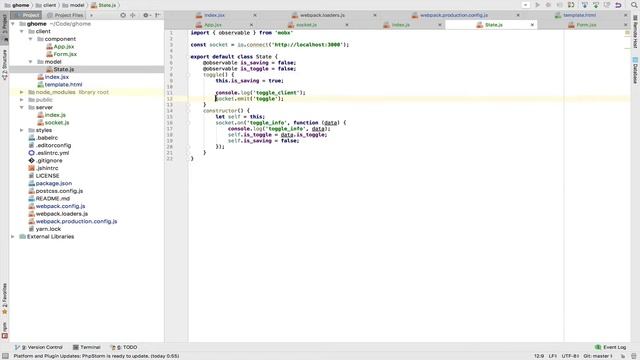640x360 pixels.
Task: Open the Project tool window side tab
Action: click(x=4, y=27)
